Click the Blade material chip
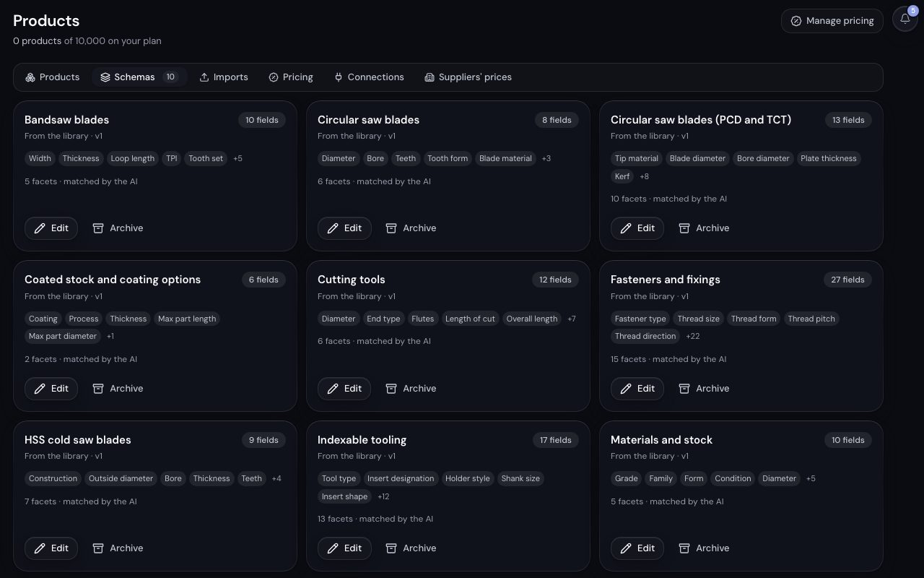924x578 pixels. (x=505, y=158)
